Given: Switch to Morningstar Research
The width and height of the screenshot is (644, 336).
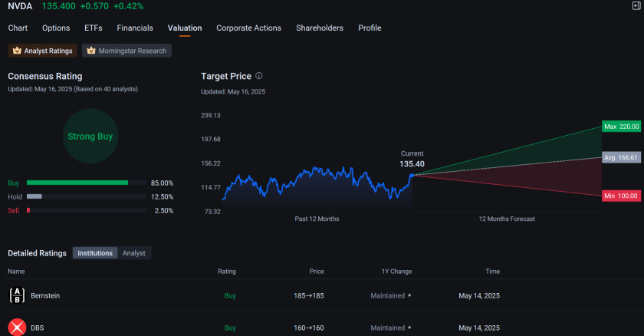Looking at the screenshot, I should pyautogui.click(x=127, y=51).
